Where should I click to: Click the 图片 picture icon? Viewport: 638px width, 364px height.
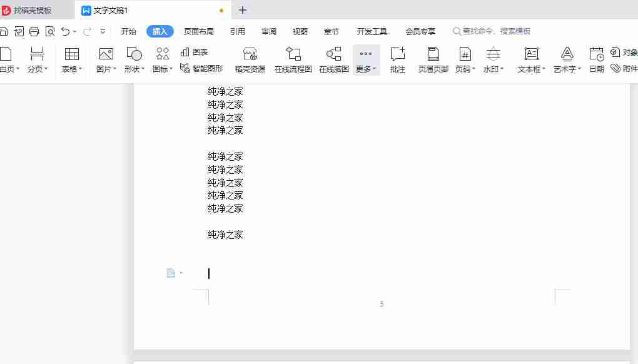[x=106, y=54]
